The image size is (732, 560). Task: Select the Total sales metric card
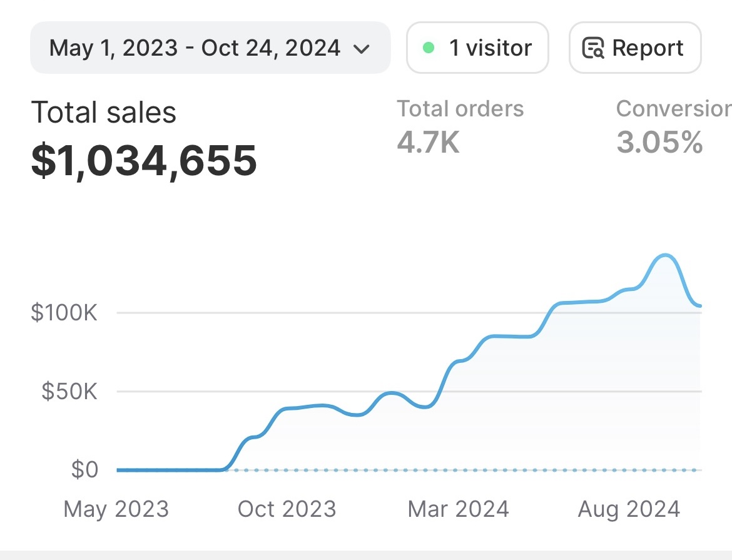[x=144, y=138]
